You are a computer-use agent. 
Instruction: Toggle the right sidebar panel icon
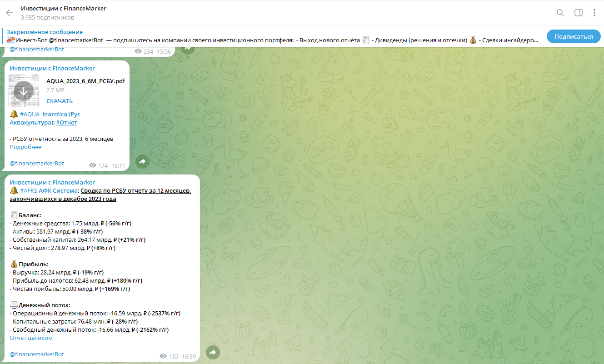coord(579,13)
